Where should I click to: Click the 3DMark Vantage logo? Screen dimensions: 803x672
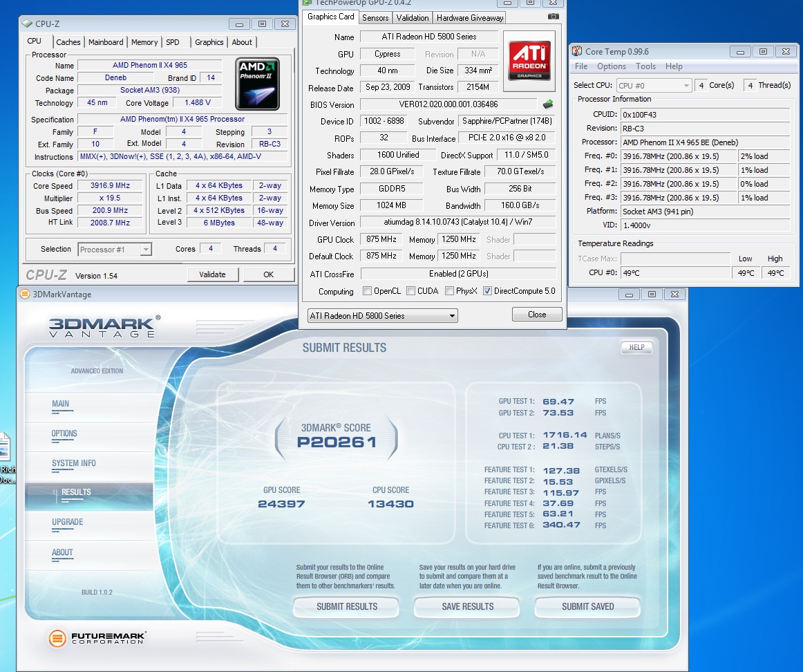point(105,327)
